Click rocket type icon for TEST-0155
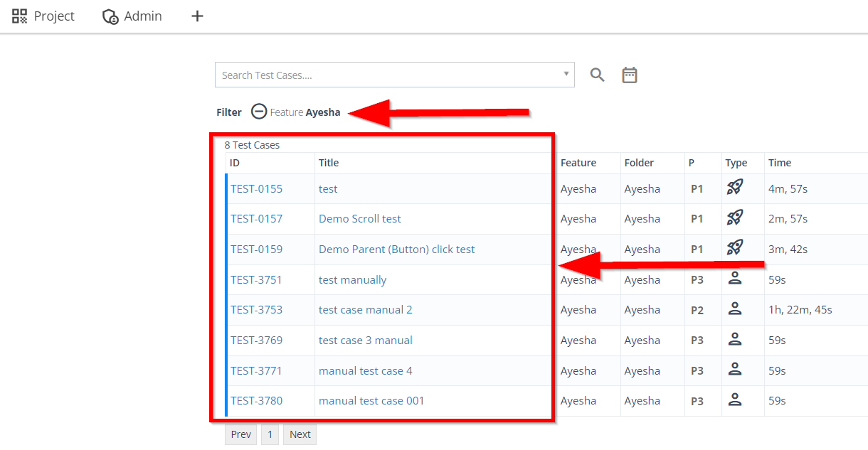Viewport: 868px width, 450px height. 735,188
